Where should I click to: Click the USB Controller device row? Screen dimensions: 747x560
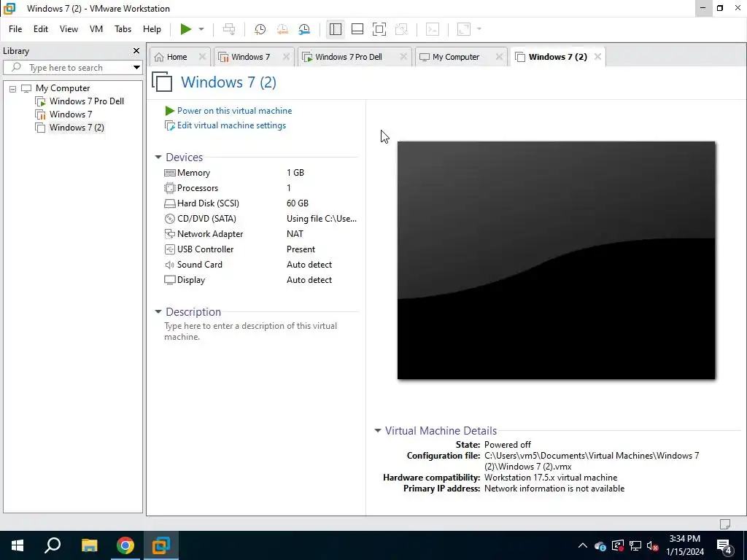point(260,249)
